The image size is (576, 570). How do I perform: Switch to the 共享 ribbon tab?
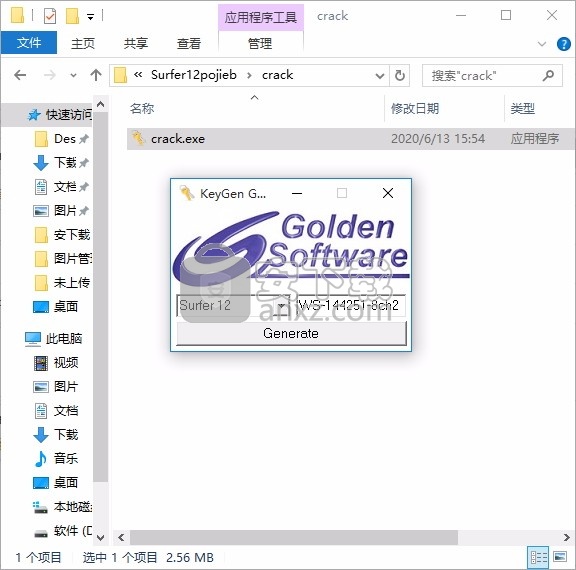coord(136,43)
